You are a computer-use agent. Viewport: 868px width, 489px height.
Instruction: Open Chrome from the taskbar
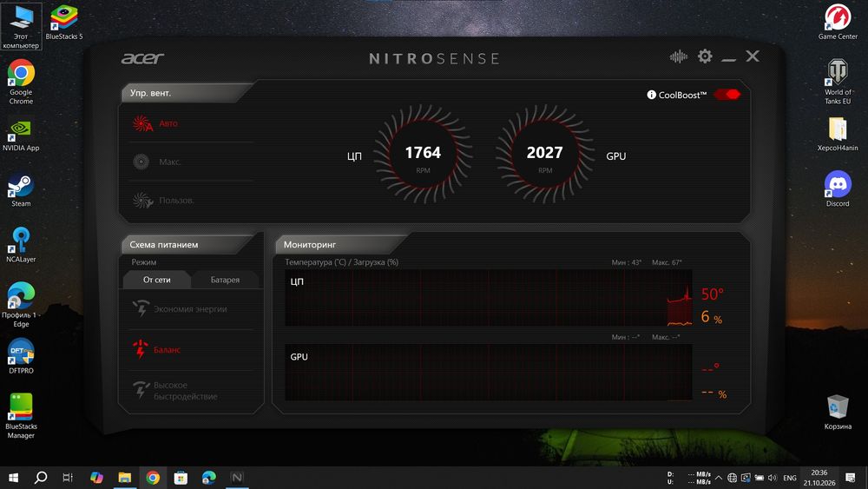[153, 478]
